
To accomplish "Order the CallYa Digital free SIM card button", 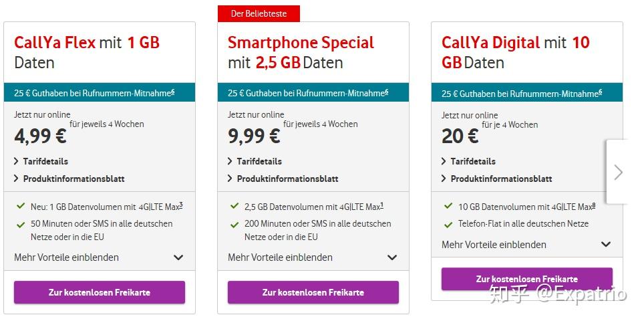I will pyautogui.click(x=527, y=279).
